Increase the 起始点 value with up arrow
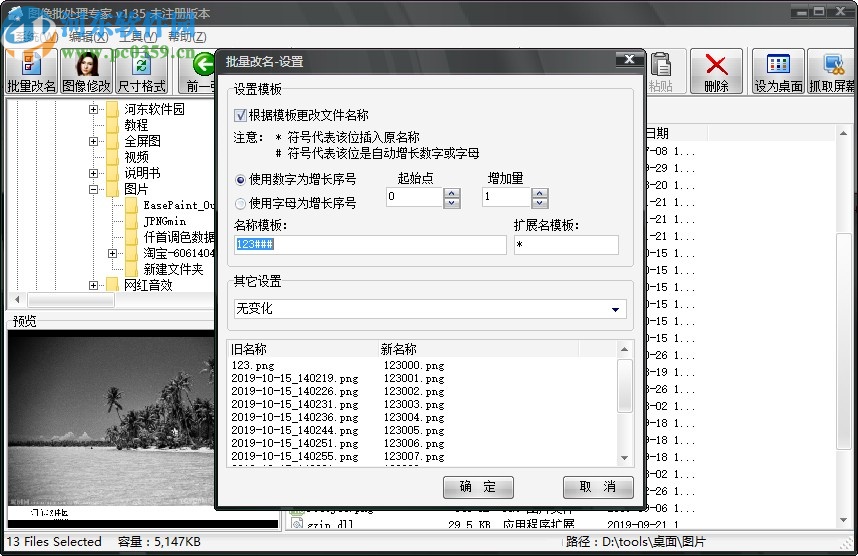The height and width of the screenshot is (556, 858). point(451,193)
